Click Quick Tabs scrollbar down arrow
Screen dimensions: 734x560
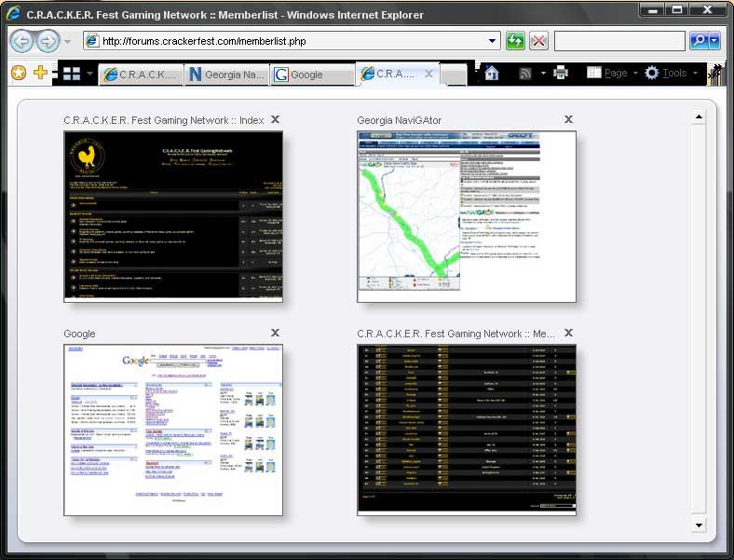click(699, 526)
